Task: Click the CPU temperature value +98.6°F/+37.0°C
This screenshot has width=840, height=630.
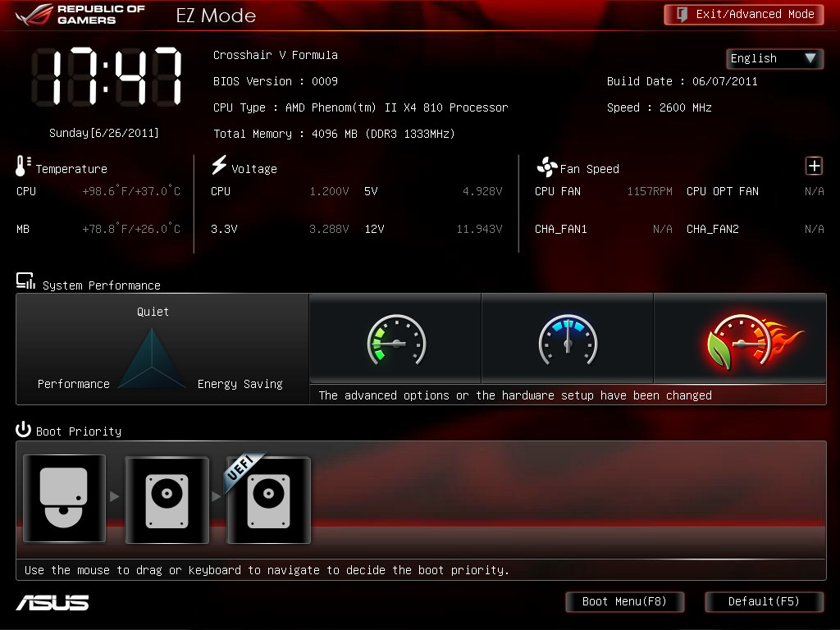Action: [x=131, y=191]
